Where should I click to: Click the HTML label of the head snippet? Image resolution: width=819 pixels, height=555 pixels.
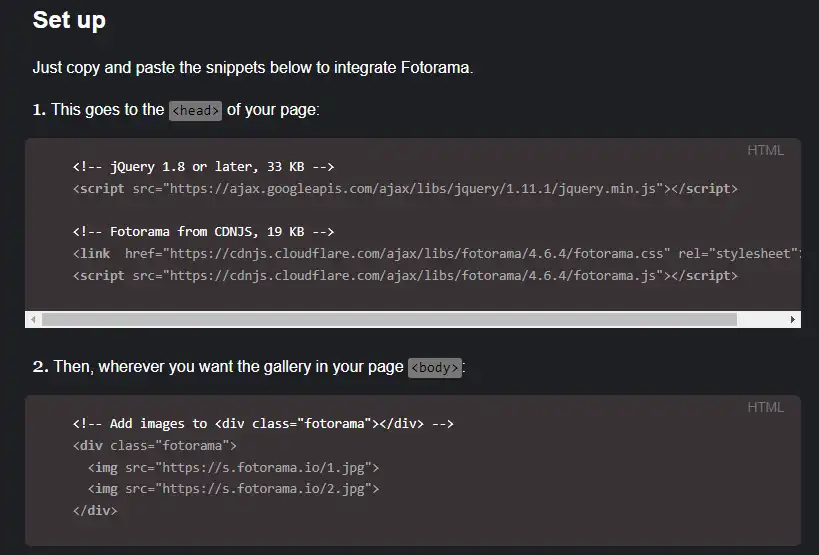tap(765, 150)
